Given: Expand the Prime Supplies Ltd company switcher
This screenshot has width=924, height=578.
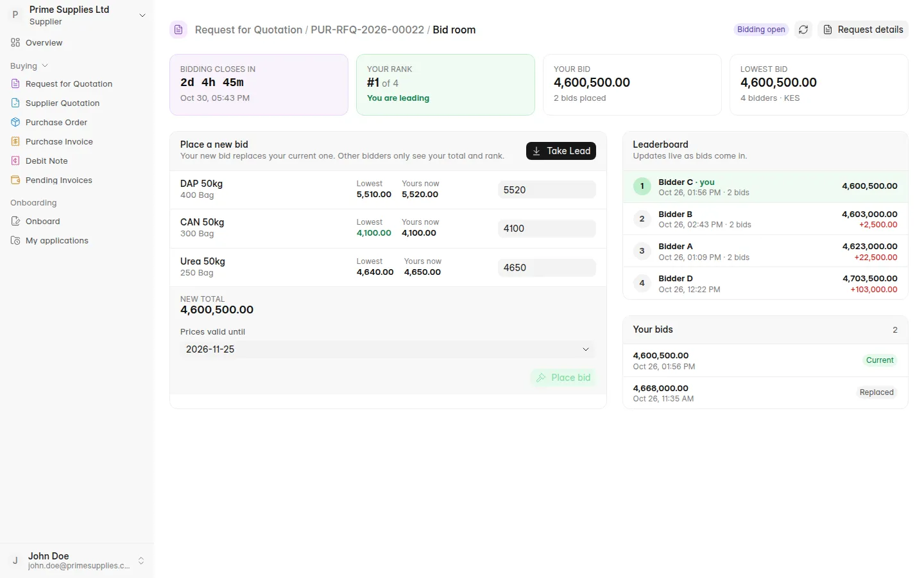Looking at the screenshot, I should click(x=142, y=15).
